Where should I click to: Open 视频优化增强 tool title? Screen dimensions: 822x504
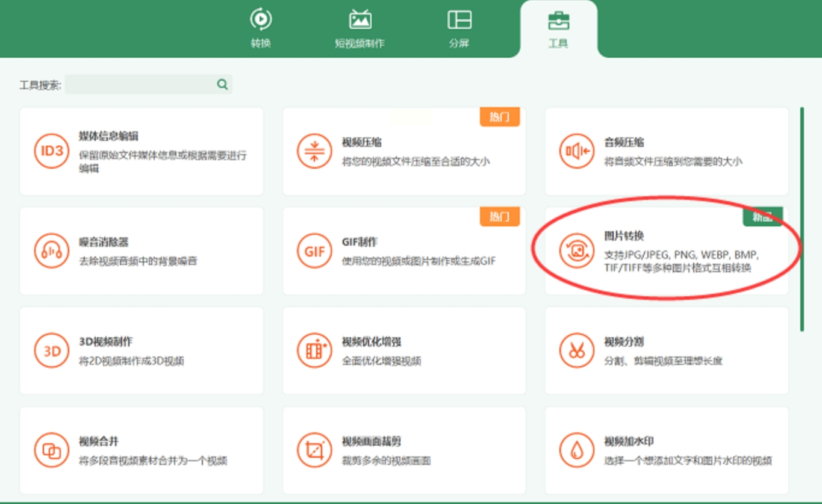[372, 341]
